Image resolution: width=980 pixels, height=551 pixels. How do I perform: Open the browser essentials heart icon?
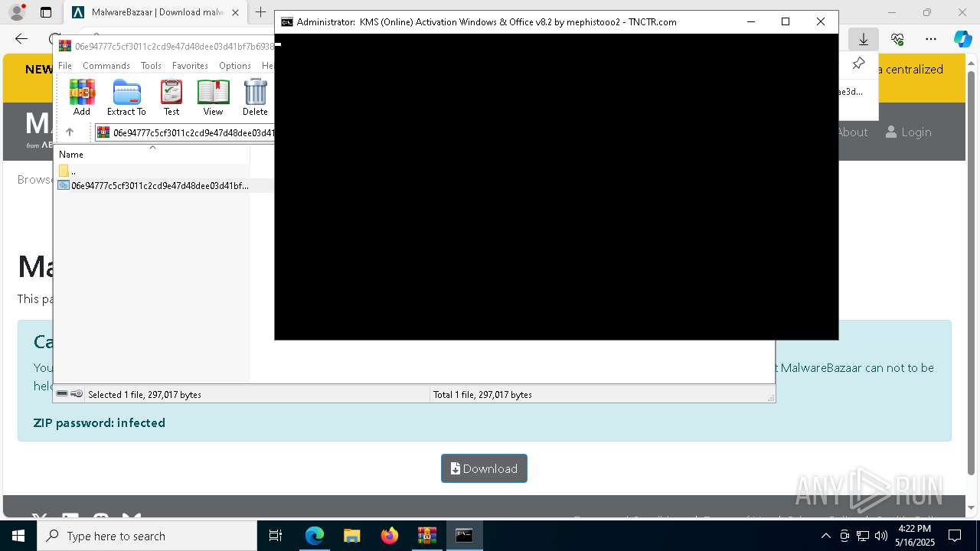click(x=897, y=39)
